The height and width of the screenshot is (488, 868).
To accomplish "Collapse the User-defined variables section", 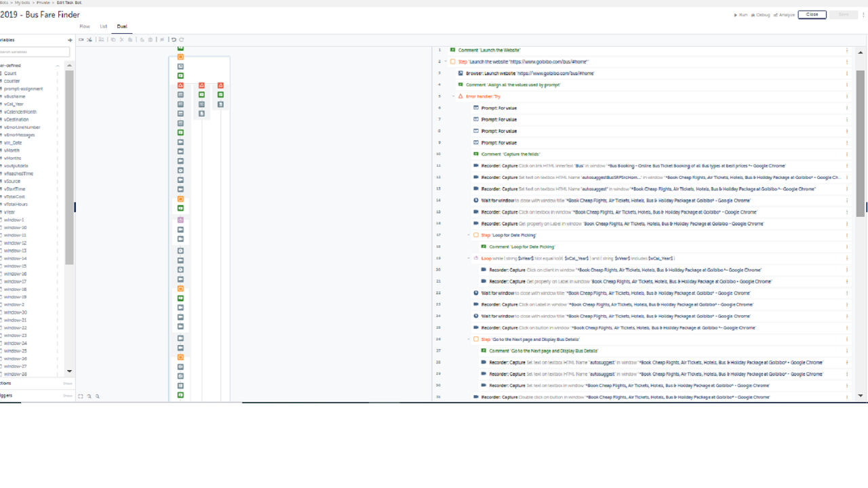I will [58, 66].
